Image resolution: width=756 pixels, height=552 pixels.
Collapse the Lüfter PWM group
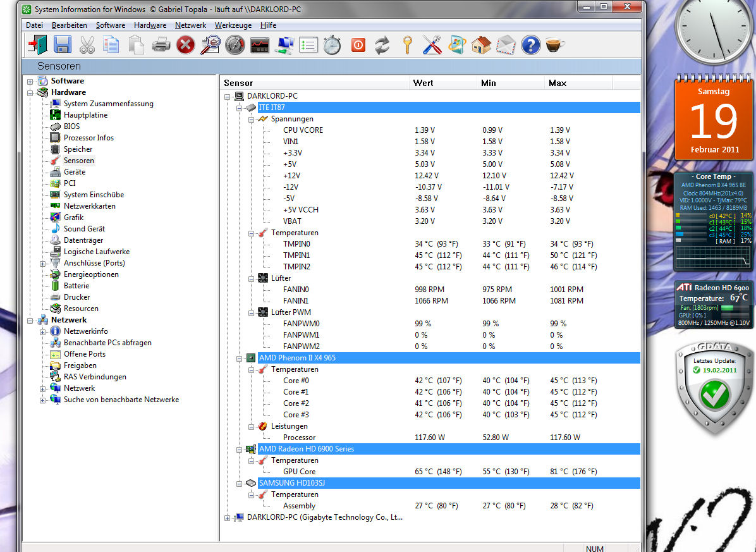(x=251, y=313)
